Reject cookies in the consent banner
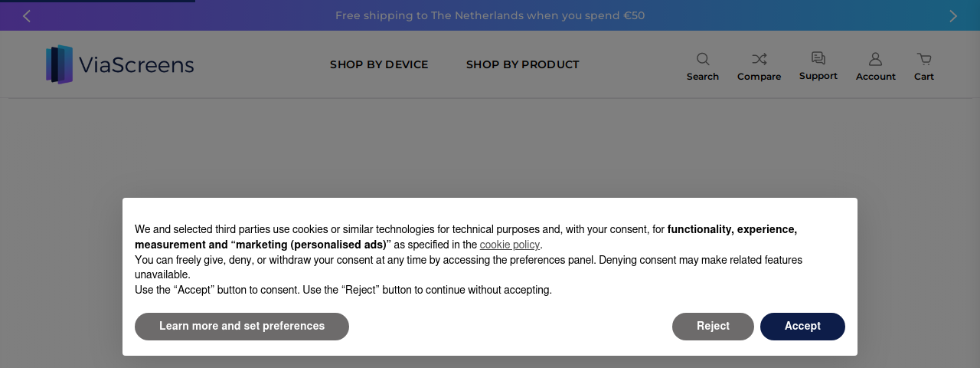Viewport: 980px width, 368px height. (713, 327)
